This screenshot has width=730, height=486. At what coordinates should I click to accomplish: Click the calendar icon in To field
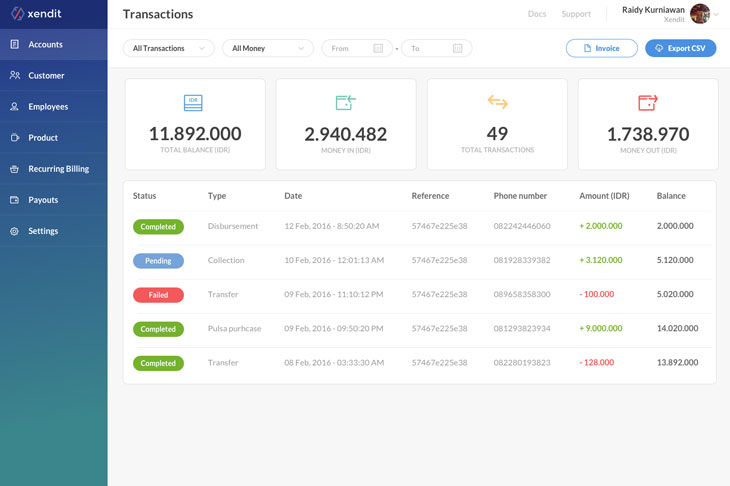click(457, 48)
